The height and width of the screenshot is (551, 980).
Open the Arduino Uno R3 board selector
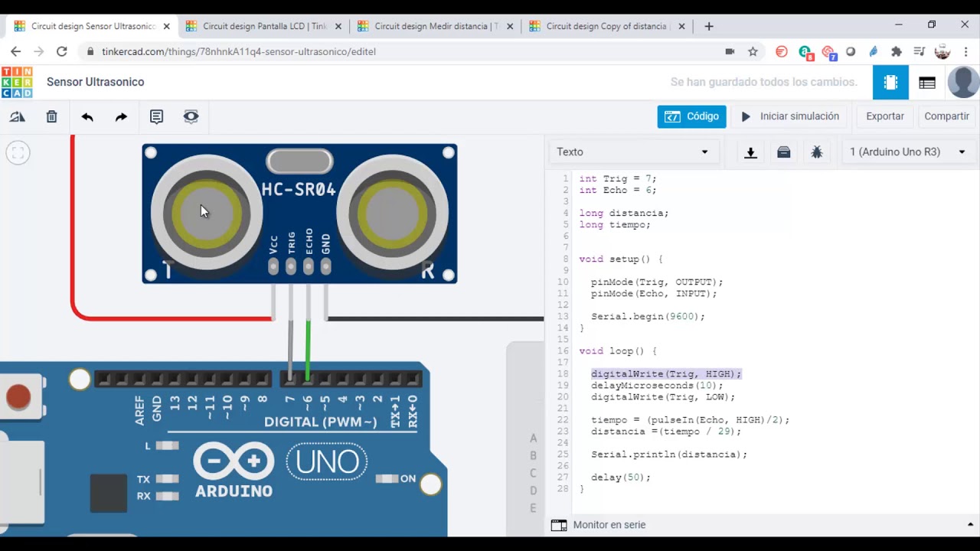pyautogui.click(x=907, y=152)
